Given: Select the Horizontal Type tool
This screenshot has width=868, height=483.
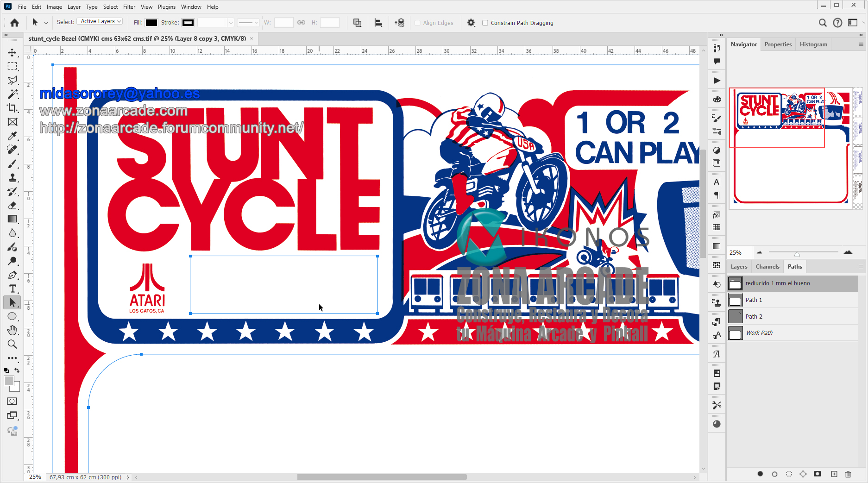Looking at the screenshot, I should point(13,289).
